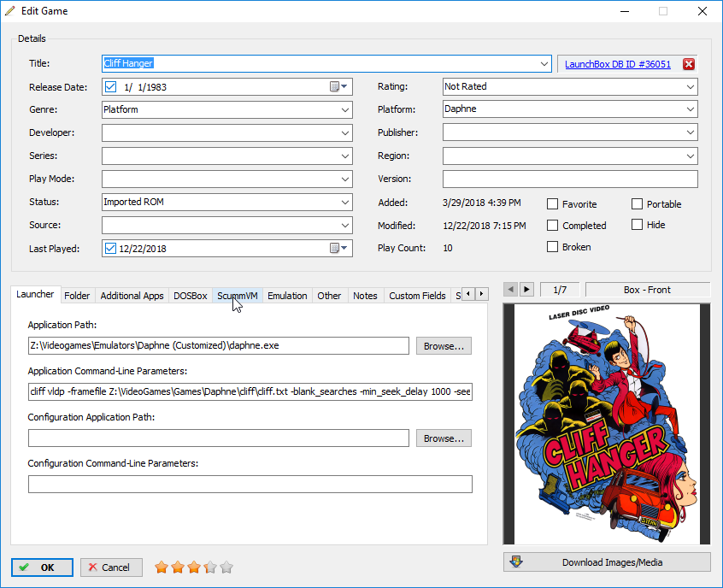Open the ScummVM tab
Screen dimensions: 723x588
[238, 296]
